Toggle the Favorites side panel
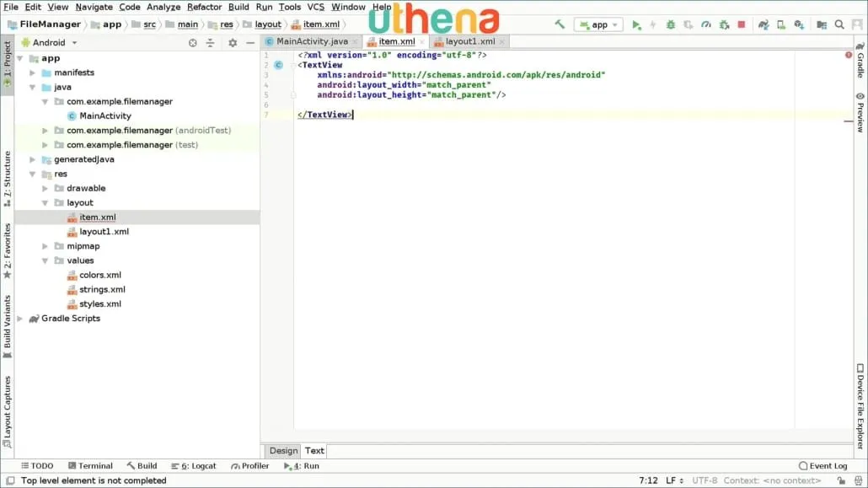Viewport: 868px width, 488px height. 8,251
